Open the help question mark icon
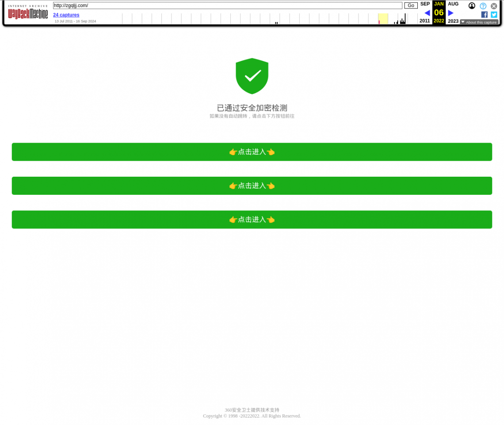The width and height of the screenshot is (504, 425). tap(483, 6)
